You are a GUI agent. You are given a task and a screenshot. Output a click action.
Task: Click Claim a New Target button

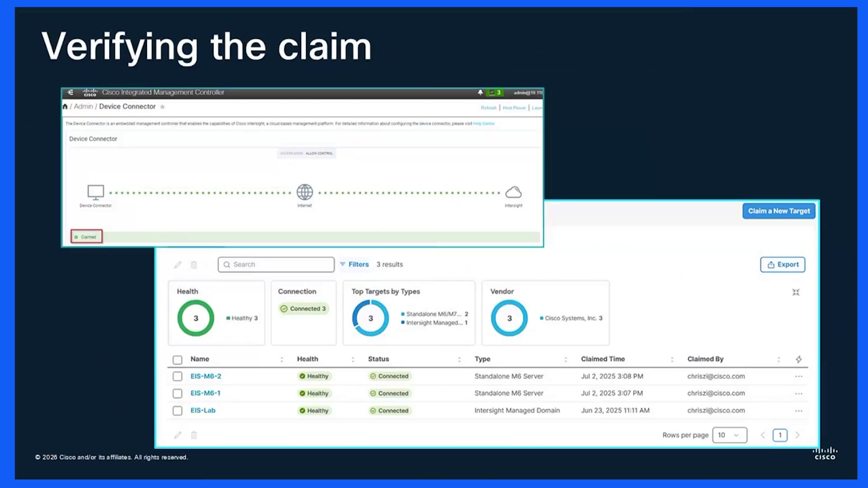coord(779,211)
